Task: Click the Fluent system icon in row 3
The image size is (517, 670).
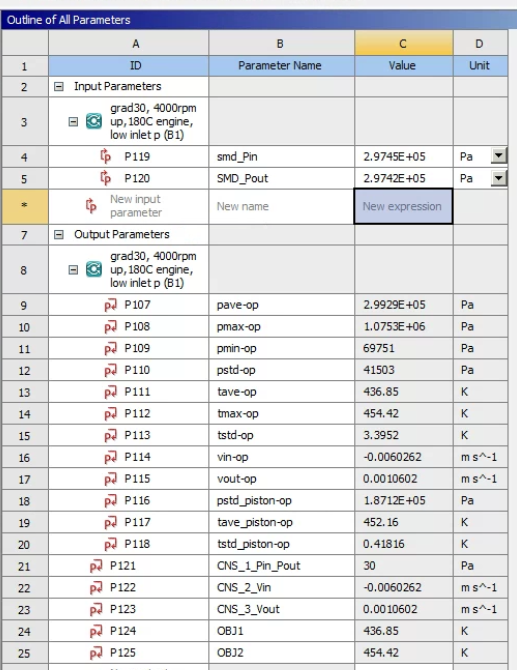Action: pos(94,121)
